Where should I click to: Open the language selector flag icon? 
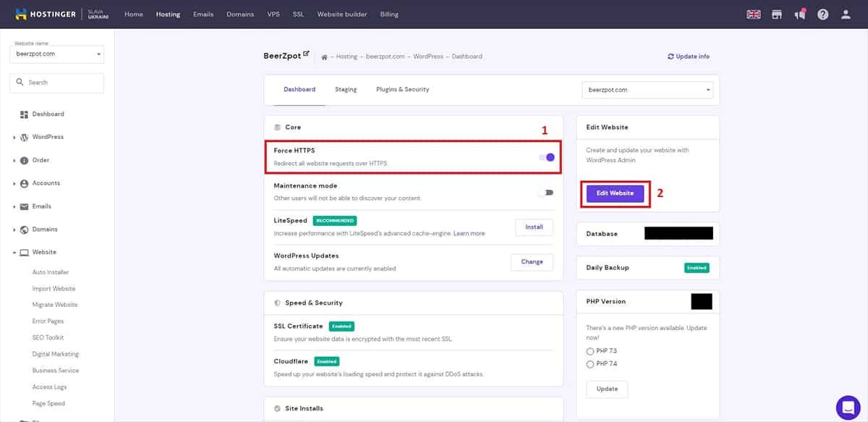tap(754, 14)
